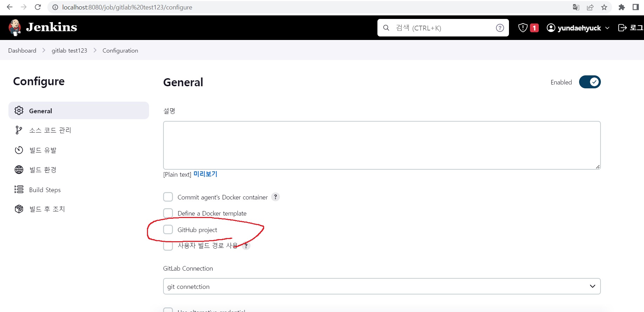The height and width of the screenshot is (312, 644).
Task: Click the red notification badge 1
Action: 534,28
